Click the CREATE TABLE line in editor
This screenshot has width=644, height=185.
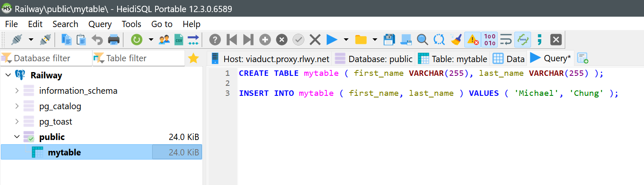(x=421, y=73)
